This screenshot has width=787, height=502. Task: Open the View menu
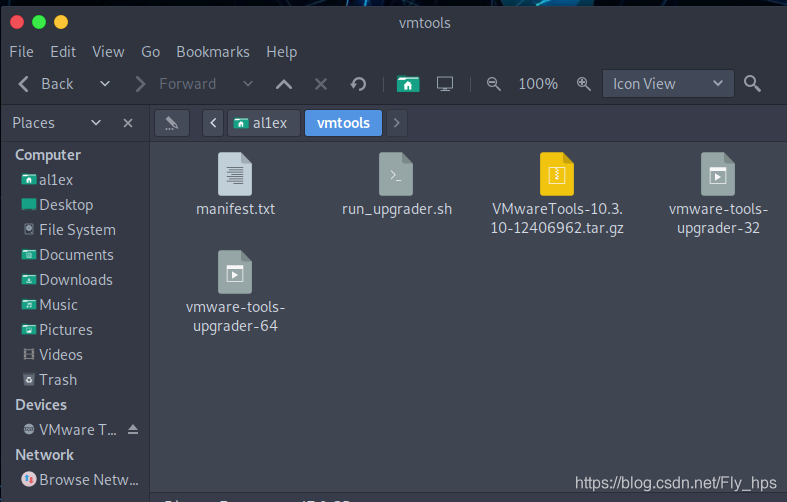click(108, 52)
